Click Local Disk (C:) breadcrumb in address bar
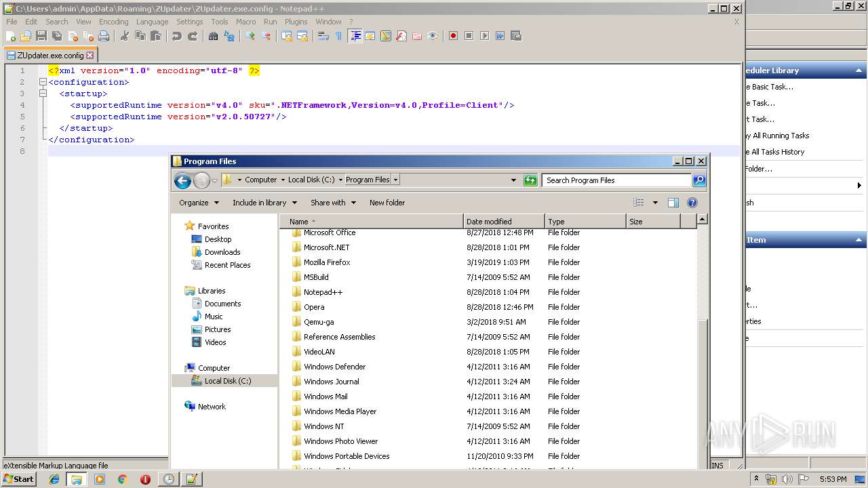The width and height of the screenshot is (868, 488). pos(311,180)
